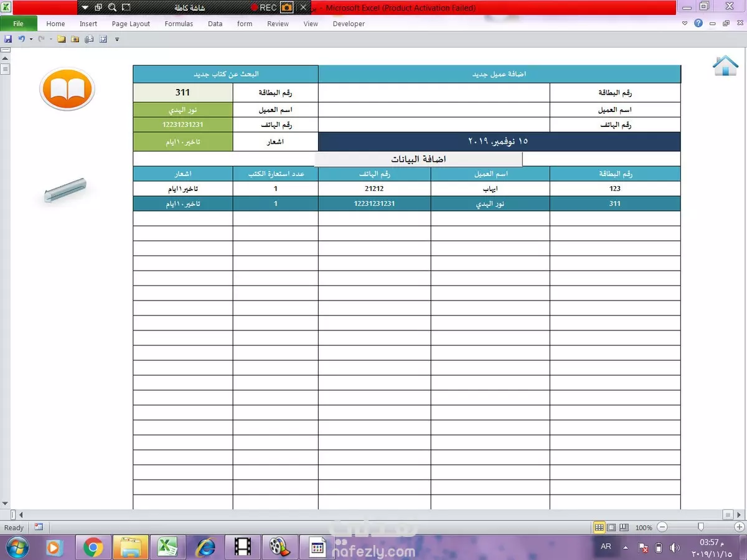The image size is (747, 560).
Task: Click the zoom slider handle
Action: pos(701,527)
